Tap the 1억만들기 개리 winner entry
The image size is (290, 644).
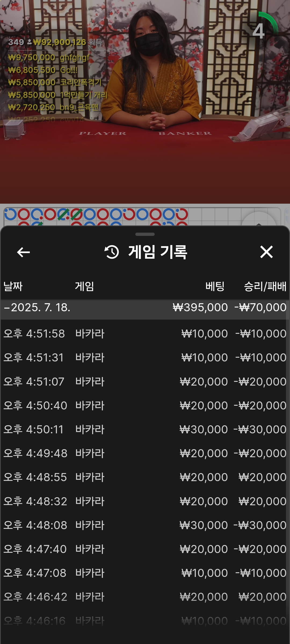(58, 95)
